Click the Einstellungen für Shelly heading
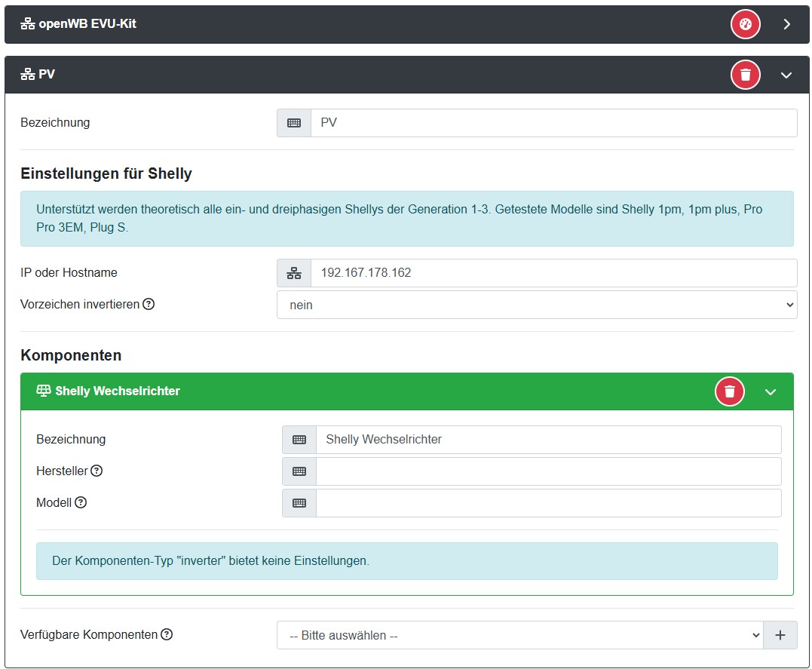The height and width of the screenshot is (669, 812). click(x=106, y=173)
